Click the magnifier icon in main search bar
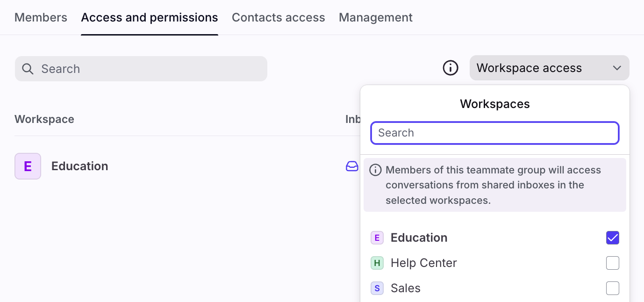This screenshot has height=302, width=644. pyautogui.click(x=28, y=69)
